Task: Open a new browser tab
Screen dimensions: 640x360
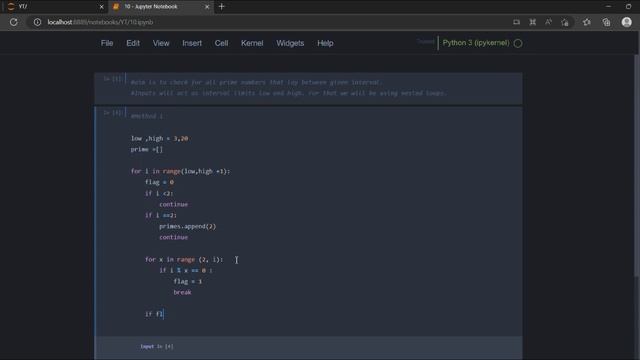Action: 222,7
